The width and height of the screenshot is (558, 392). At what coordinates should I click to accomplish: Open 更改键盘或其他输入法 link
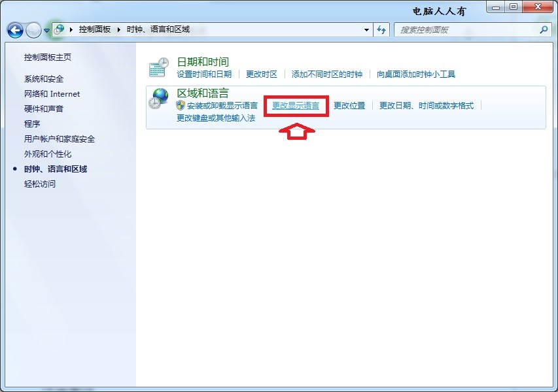click(216, 118)
